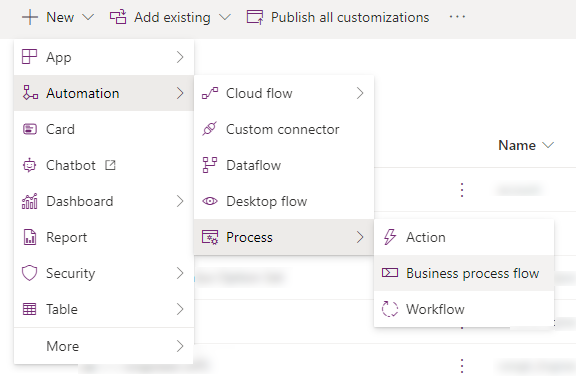Click the Card icon in New menu
Screen dimensions: 576x388
click(30, 129)
